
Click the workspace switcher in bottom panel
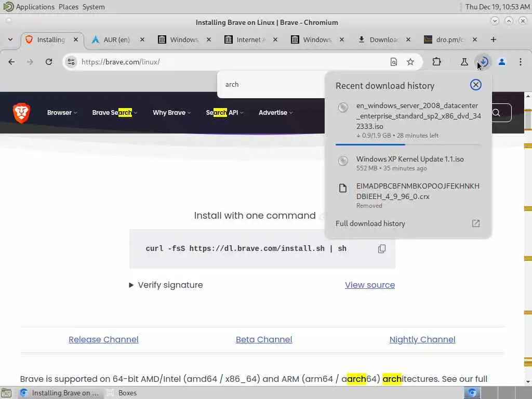pyautogui.click(x=497, y=393)
